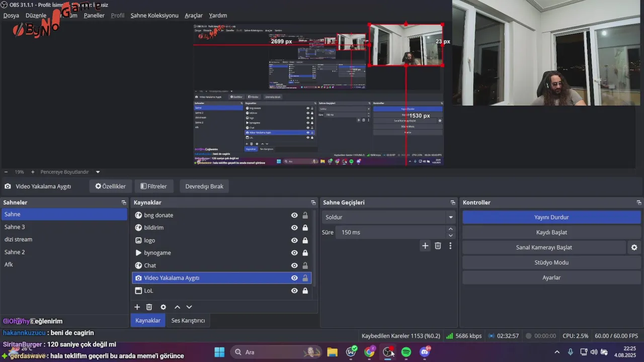Move selected source up with arrow
This screenshot has width=644, height=362.
coord(177,307)
